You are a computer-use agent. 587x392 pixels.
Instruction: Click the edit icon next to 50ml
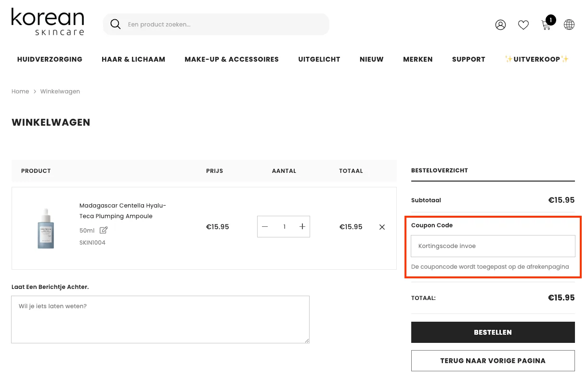pos(104,230)
